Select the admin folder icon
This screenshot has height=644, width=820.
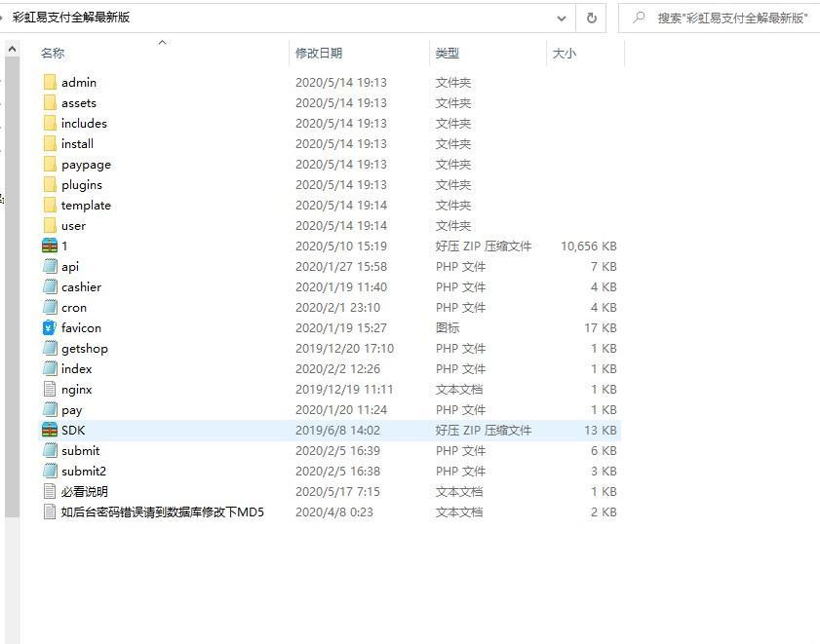tap(50, 82)
